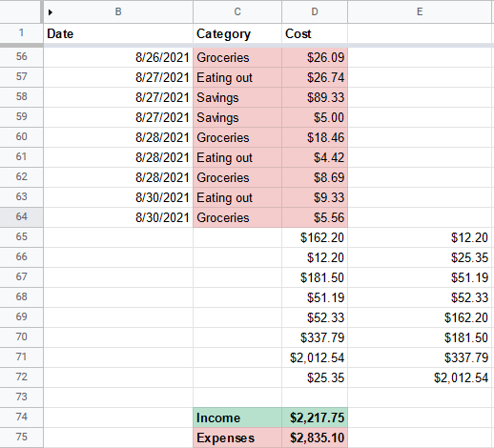Screen dimensions: 494x448
Task: Expand hidden column A with the arrow
Action: point(50,12)
